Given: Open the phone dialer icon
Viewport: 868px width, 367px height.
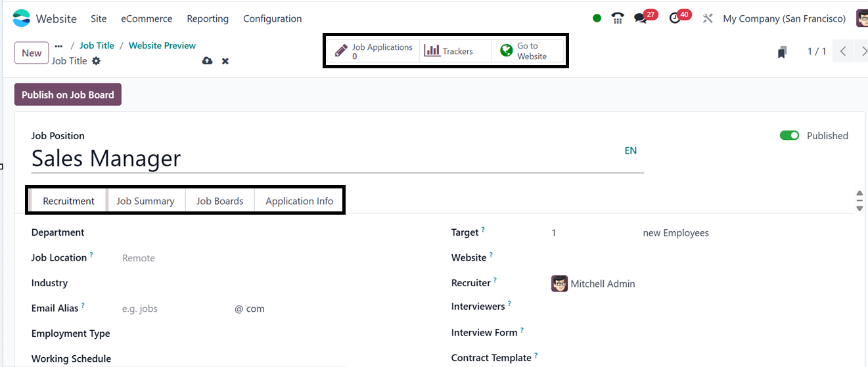Looking at the screenshot, I should coord(617,18).
